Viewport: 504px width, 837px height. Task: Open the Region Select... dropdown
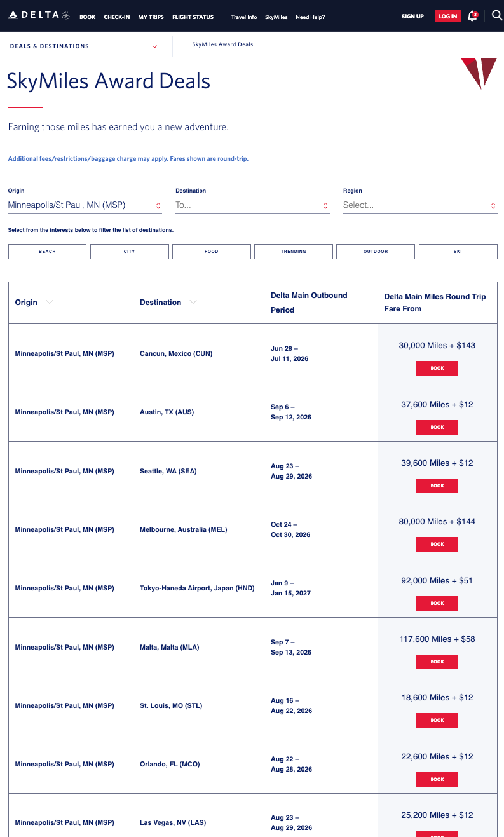pos(420,205)
